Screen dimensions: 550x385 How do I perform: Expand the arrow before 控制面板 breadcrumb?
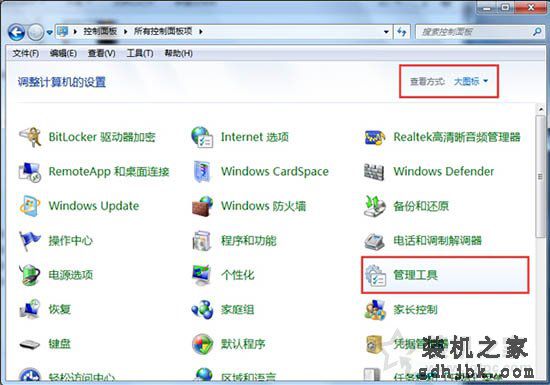pos(75,32)
